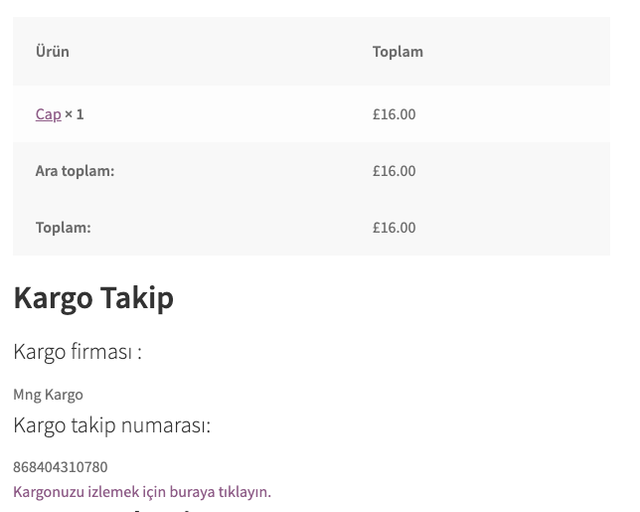Screen dimensions: 640x512
Task: Click the Toplam column header
Action: pyautogui.click(x=398, y=52)
